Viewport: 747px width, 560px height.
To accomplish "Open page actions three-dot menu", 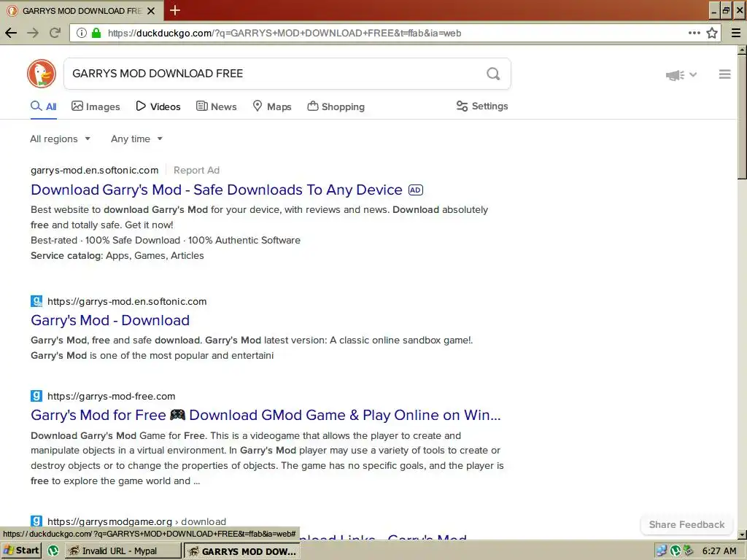I will tap(694, 33).
